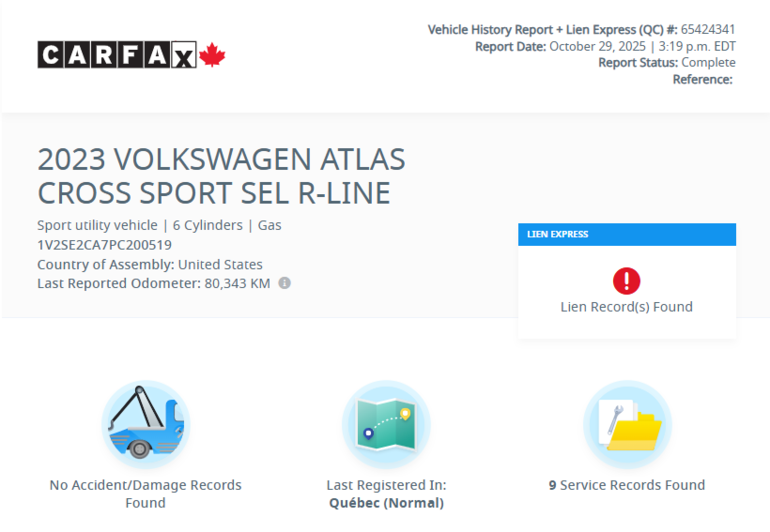
Task: Click the Last Registered In label
Action: (386, 485)
